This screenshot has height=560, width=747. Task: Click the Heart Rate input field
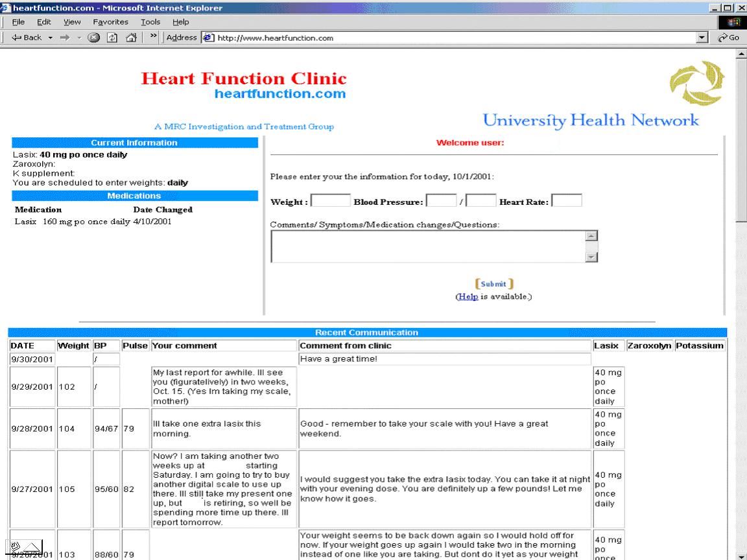tap(566, 201)
